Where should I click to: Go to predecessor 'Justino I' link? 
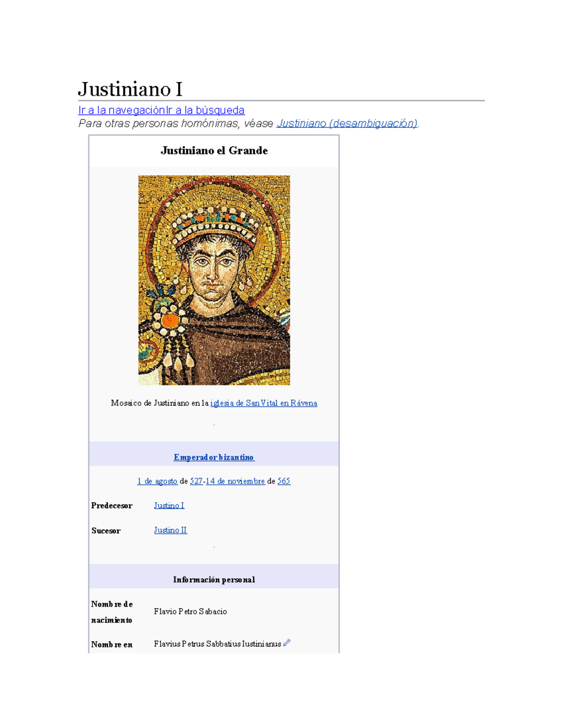(169, 505)
